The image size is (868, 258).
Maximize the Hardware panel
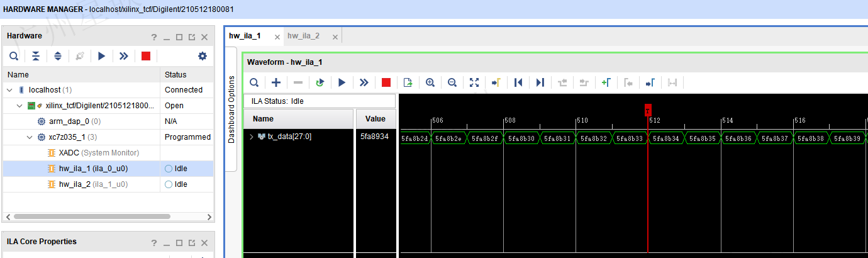(x=179, y=37)
